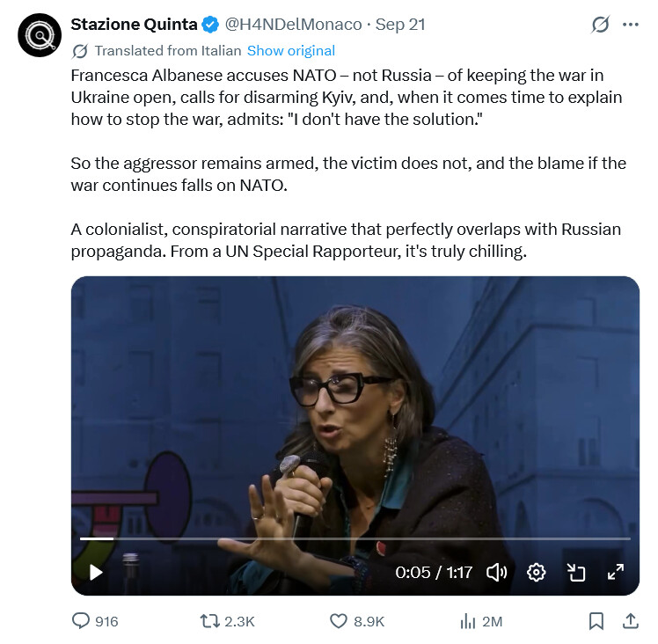
Task: Repost the tweet with 2.3K reposts
Action: 227,621
